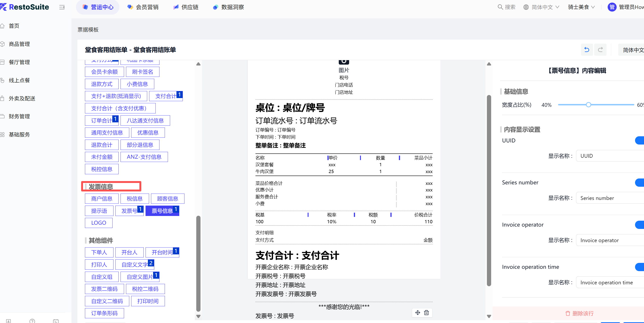Click the move handle icon on receipt
644x323 pixels.
coord(418,312)
